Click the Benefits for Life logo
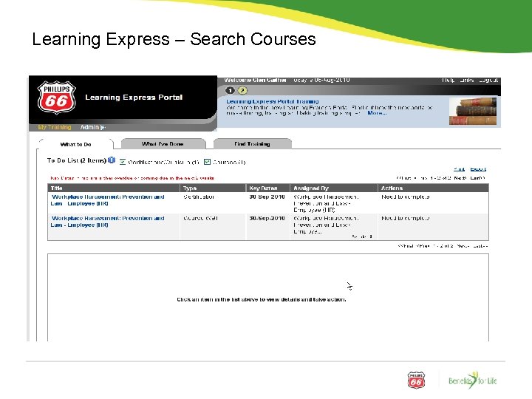Viewport: 532px width, 399px height. [473, 380]
